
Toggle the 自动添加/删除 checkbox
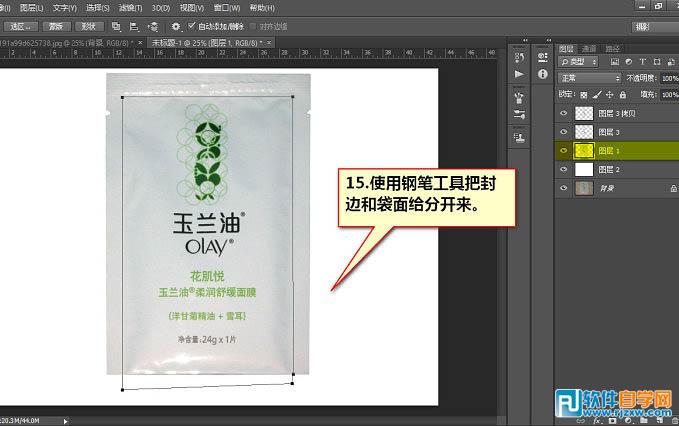(191, 26)
